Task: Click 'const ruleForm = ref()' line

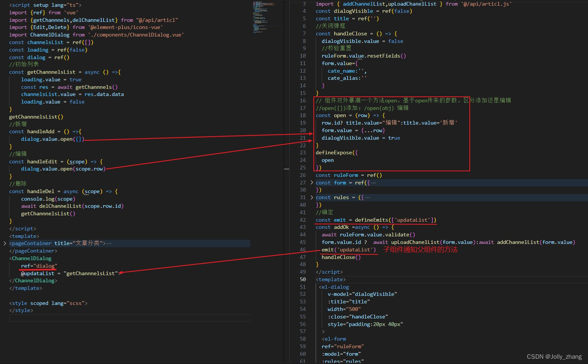Action: (x=349, y=175)
